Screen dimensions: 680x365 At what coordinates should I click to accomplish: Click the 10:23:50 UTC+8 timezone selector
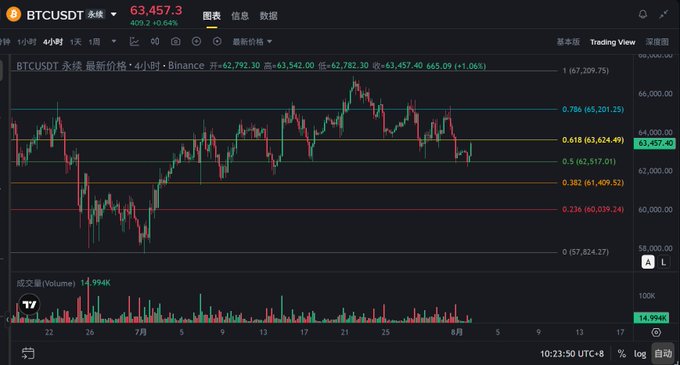coord(572,354)
